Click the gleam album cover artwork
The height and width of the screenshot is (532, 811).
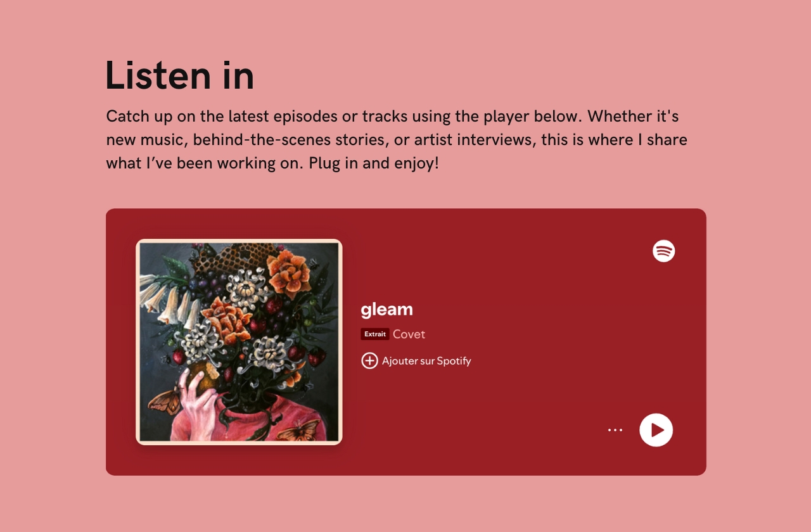pos(239,342)
